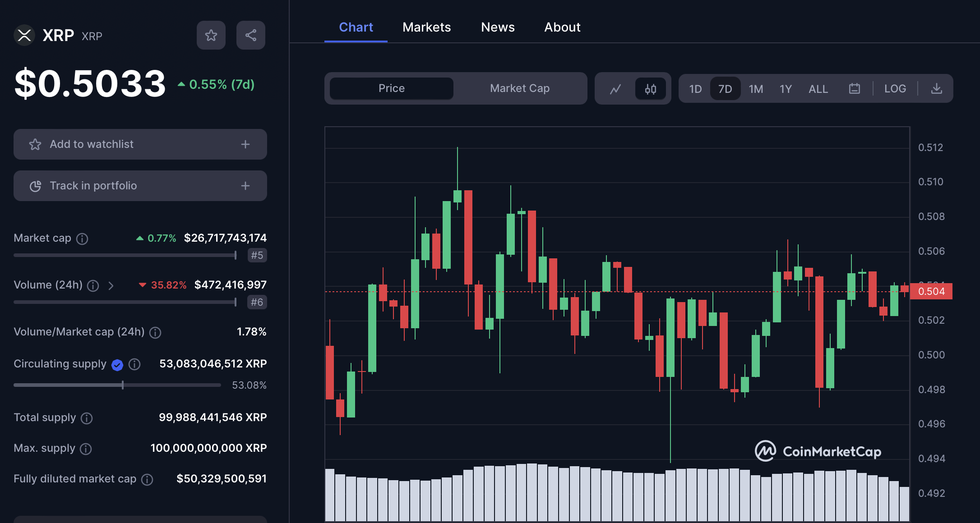Switch to line chart view icon
Image resolution: width=980 pixels, height=523 pixels.
tap(615, 89)
